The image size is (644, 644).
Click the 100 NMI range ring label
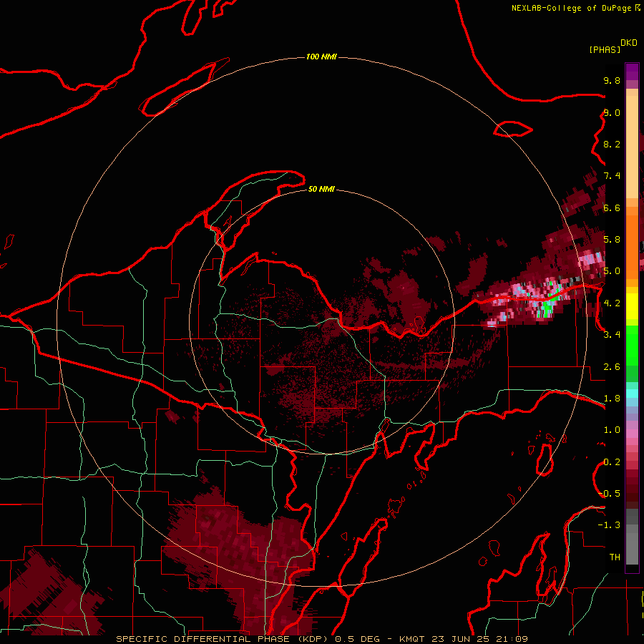click(x=321, y=57)
